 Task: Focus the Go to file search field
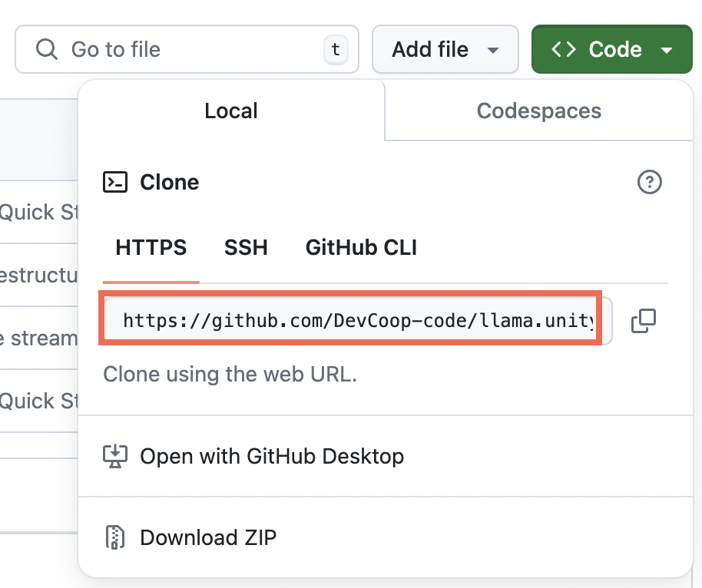point(187,49)
